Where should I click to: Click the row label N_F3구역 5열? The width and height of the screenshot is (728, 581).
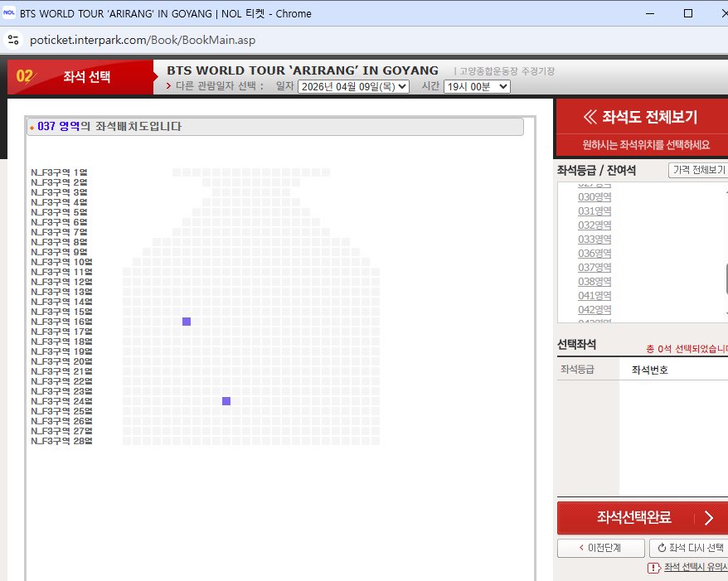coord(59,212)
